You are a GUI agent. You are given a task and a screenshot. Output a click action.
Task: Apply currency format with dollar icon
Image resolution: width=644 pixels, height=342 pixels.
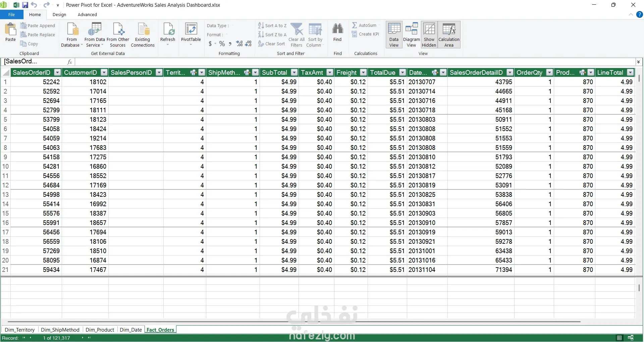tap(210, 44)
